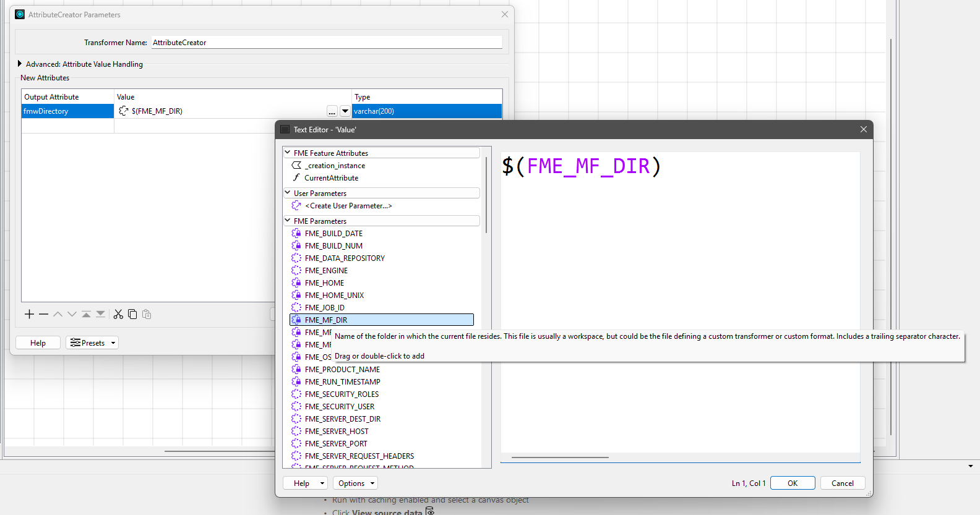Click Cancel in the Text Editor dialog
The width and height of the screenshot is (980, 515).
pos(843,483)
